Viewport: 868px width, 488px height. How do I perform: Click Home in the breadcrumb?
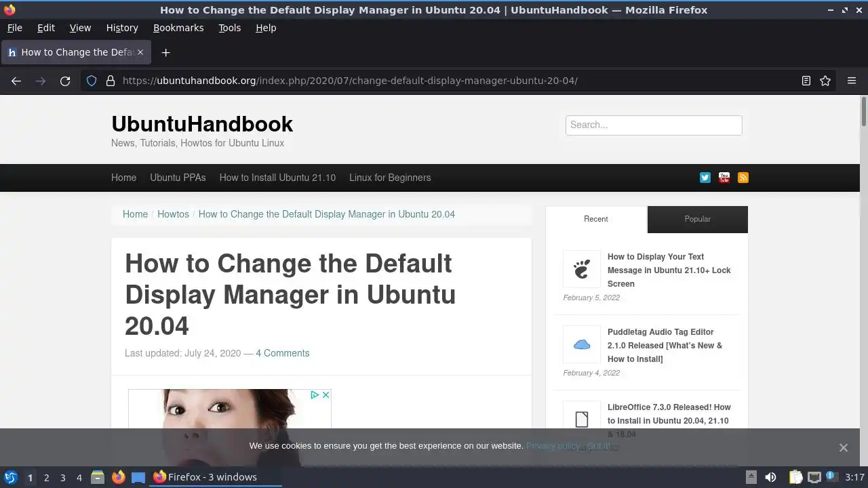pyautogui.click(x=135, y=214)
